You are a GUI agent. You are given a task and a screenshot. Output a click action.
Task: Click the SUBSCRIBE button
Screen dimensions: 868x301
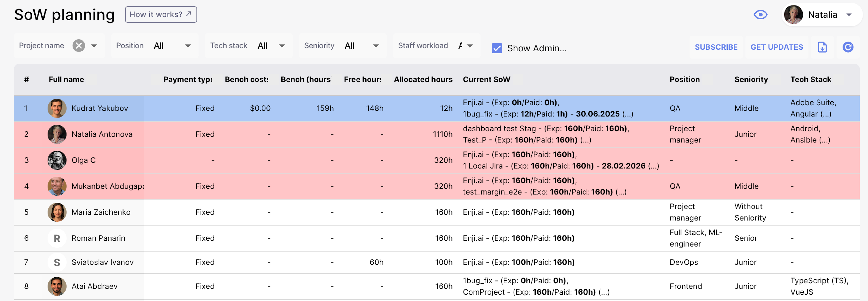(716, 47)
